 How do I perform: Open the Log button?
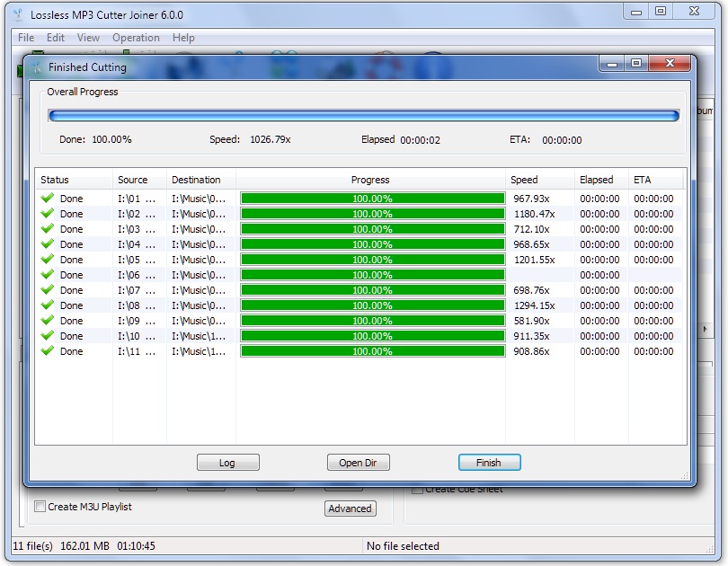(x=227, y=463)
